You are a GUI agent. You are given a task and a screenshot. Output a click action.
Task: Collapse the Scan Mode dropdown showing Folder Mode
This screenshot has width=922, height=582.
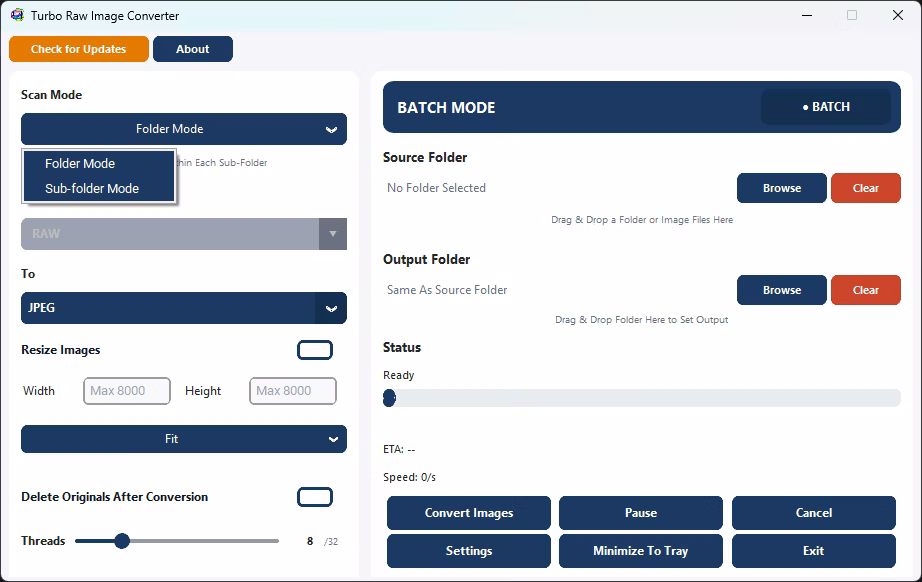[184, 129]
